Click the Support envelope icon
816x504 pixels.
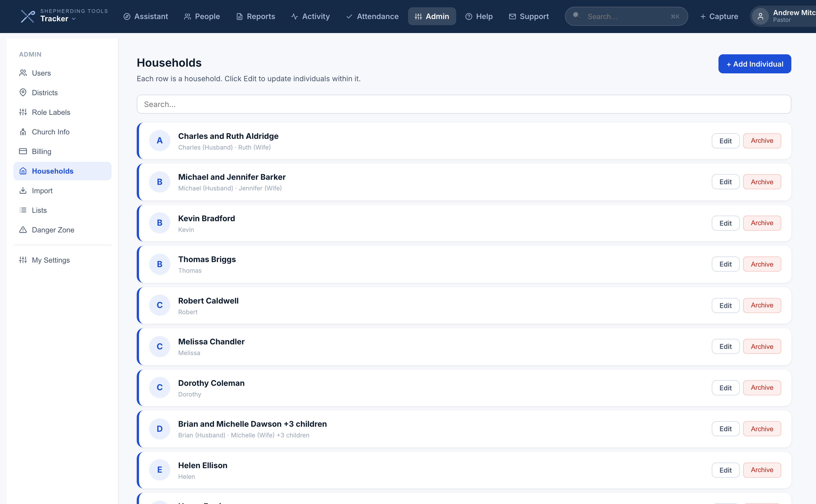tap(513, 16)
